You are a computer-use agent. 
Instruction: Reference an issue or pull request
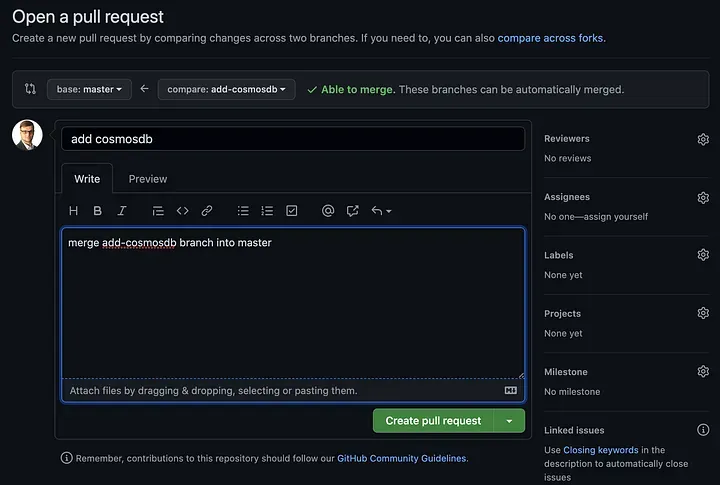[352, 211]
